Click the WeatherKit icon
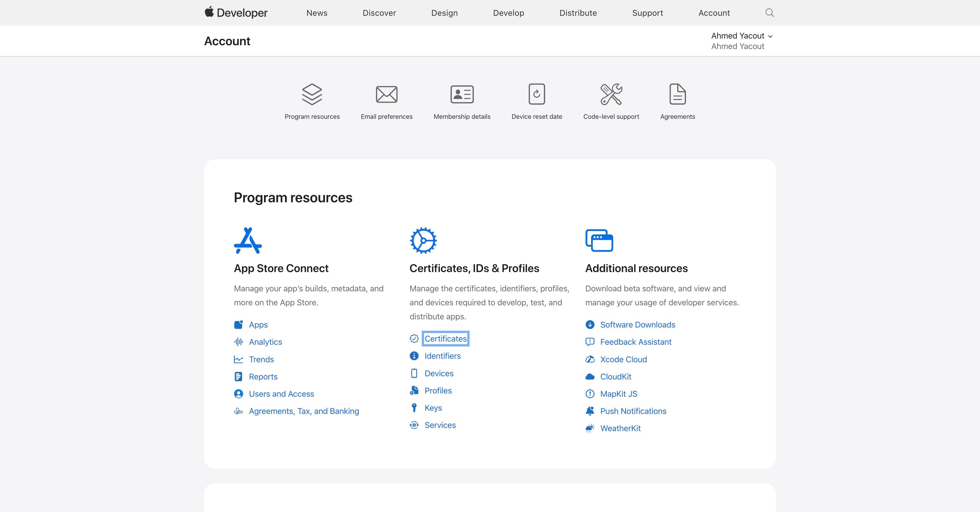The height and width of the screenshot is (512, 980). 590,428
